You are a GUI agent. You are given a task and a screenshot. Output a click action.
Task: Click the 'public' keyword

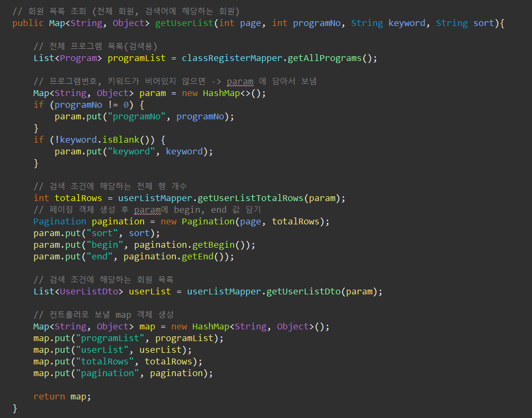pyautogui.click(x=28, y=23)
